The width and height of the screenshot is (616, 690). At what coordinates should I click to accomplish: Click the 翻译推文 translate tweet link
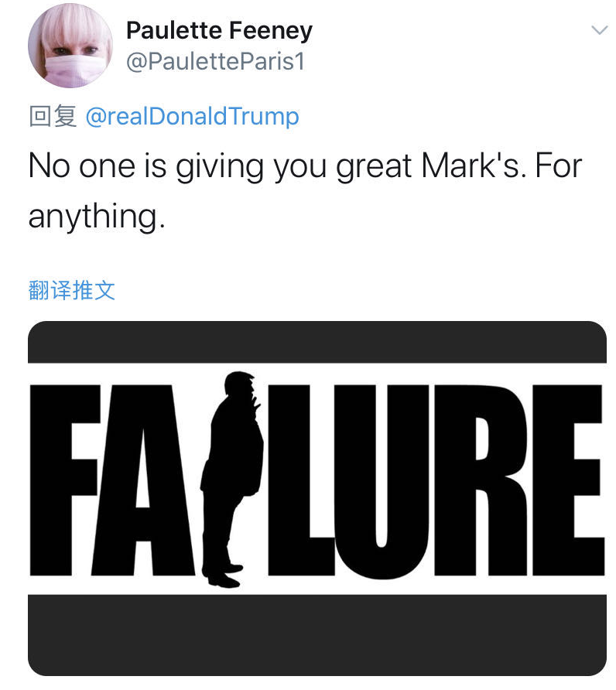click(x=71, y=290)
